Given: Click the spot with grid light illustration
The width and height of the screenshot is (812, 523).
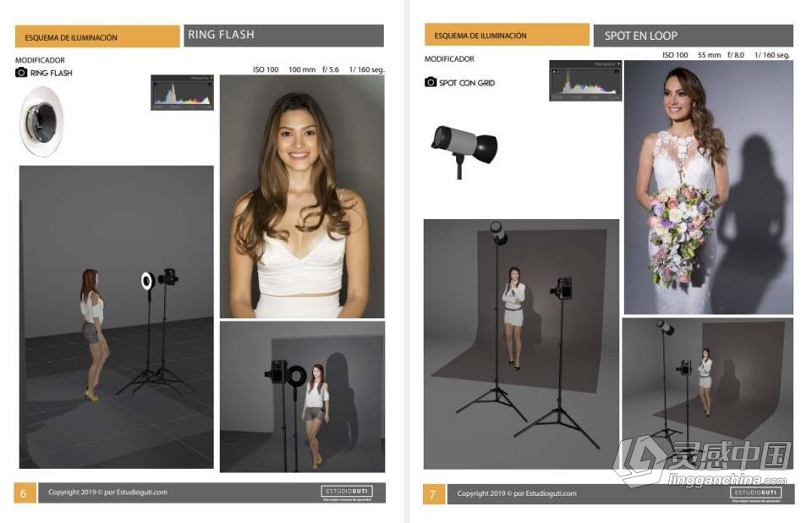Looking at the screenshot, I should 464,150.
